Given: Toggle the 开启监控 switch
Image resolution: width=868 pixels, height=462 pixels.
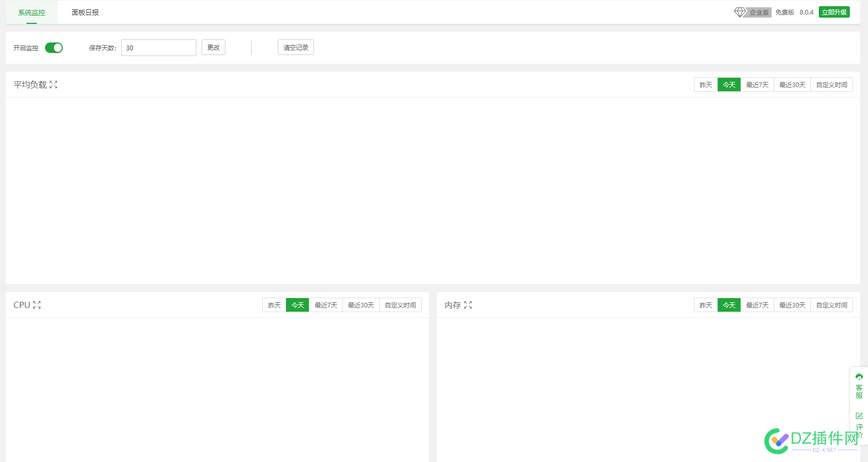Looking at the screenshot, I should point(54,48).
